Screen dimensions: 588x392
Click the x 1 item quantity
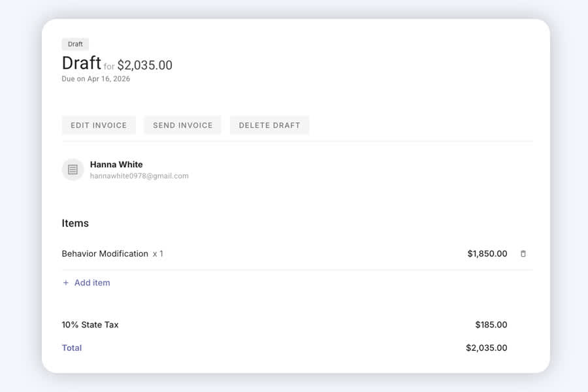(x=158, y=254)
